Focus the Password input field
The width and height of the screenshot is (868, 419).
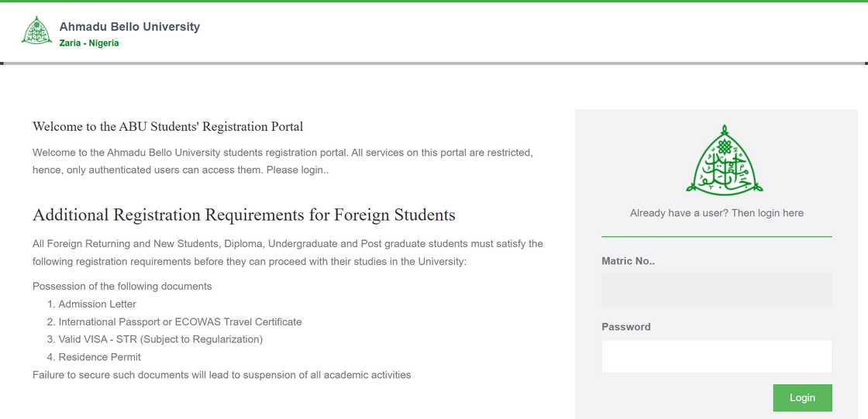716,356
